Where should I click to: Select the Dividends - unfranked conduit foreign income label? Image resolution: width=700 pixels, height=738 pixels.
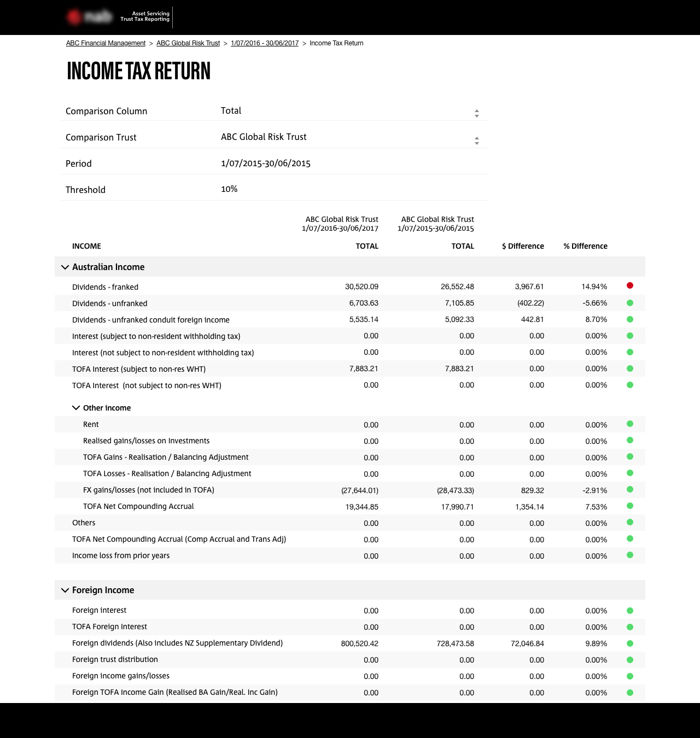(151, 320)
